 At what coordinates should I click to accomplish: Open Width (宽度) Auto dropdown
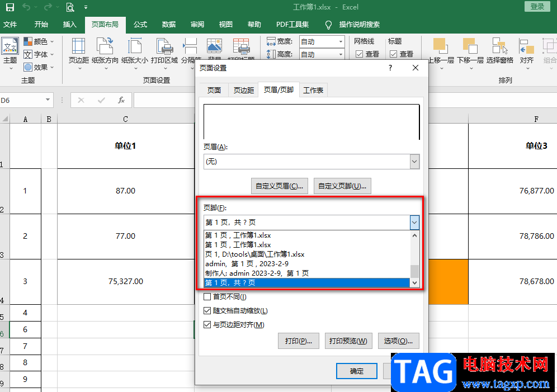click(341, 41)
